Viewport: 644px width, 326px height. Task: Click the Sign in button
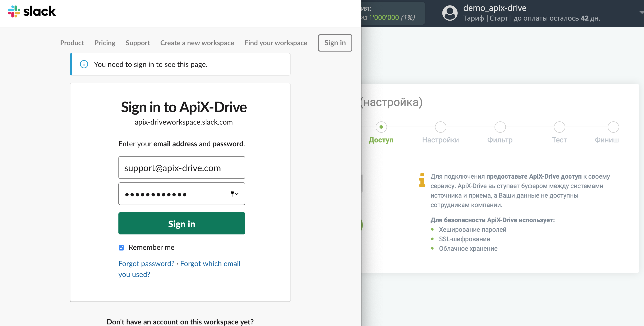(x=181, y=223)
